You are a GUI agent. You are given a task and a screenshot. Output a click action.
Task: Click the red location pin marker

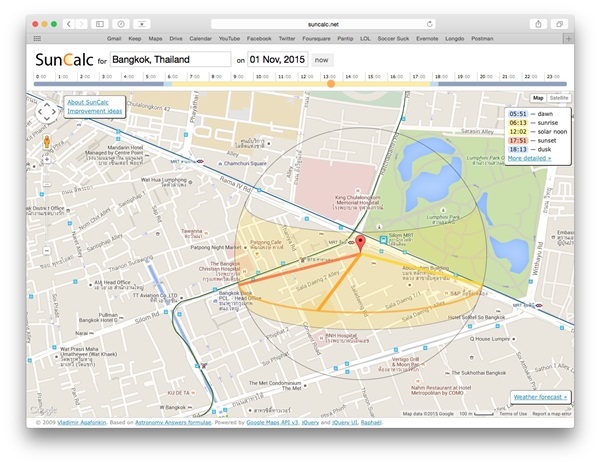360,244
